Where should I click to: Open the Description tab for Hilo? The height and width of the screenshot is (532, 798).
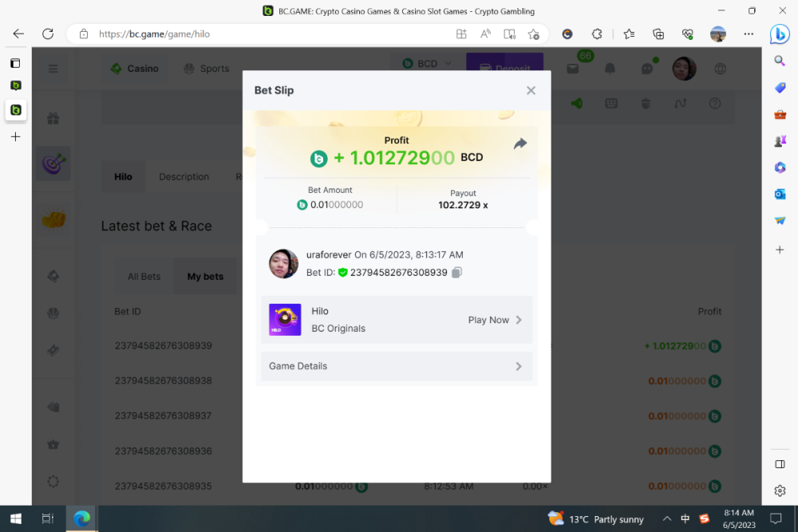184,176
